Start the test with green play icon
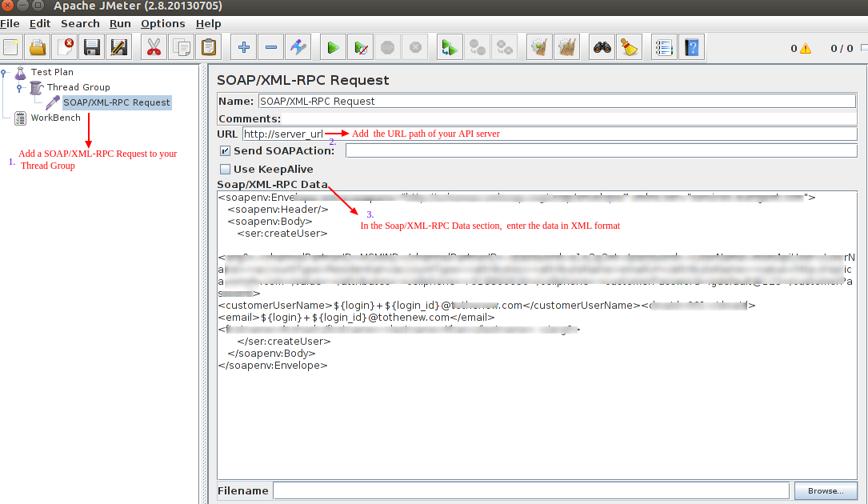This screenshot has width=868, height=504. 334,48
